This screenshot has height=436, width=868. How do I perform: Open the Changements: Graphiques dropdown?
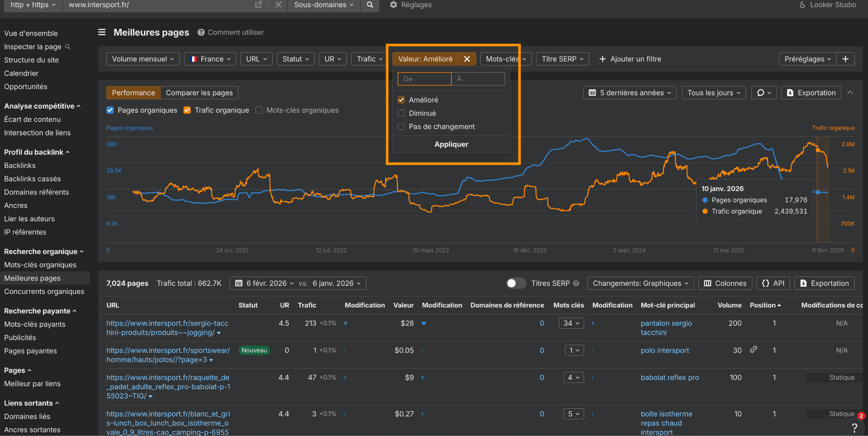[x=640, y=283]
